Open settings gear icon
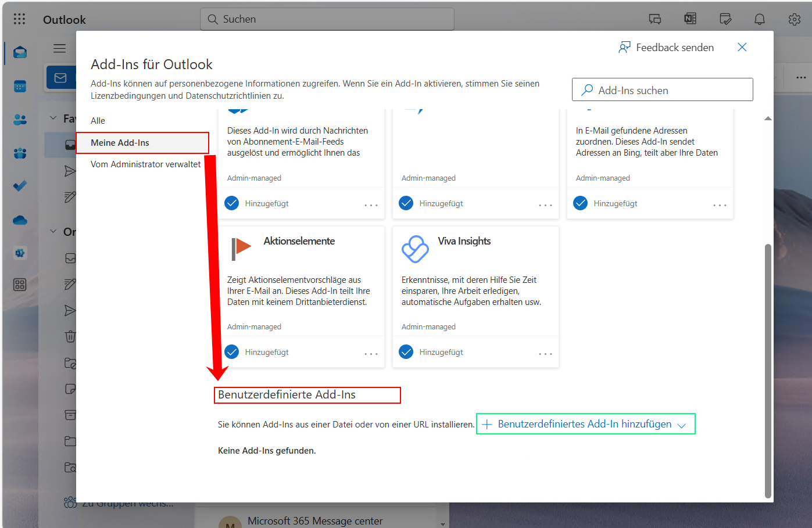The image size is (812, 528). (795, 19)
